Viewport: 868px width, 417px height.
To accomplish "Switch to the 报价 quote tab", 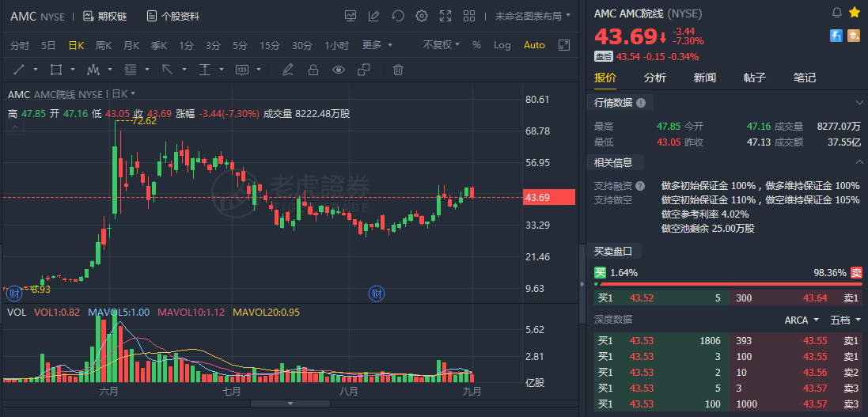I will point(605,78).
